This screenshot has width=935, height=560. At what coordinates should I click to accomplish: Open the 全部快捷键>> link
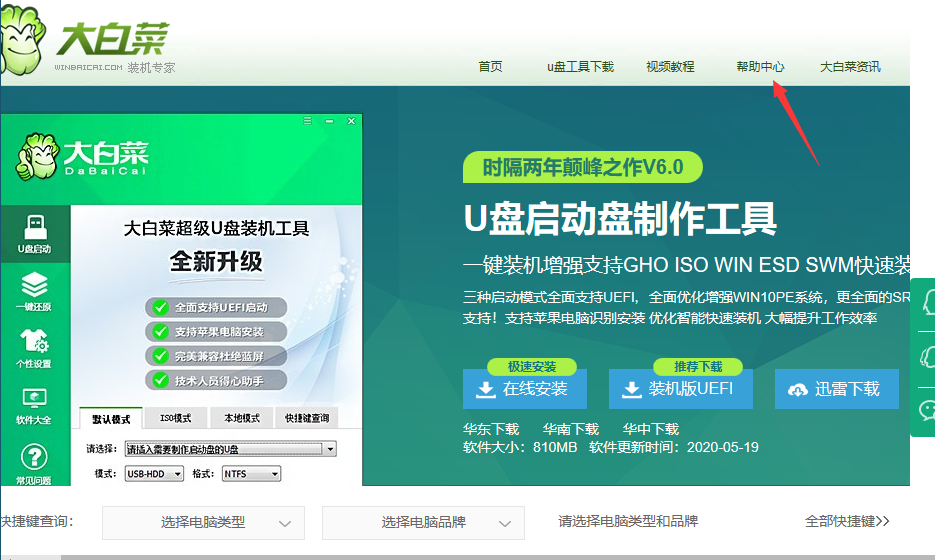(x=847, y=521)
